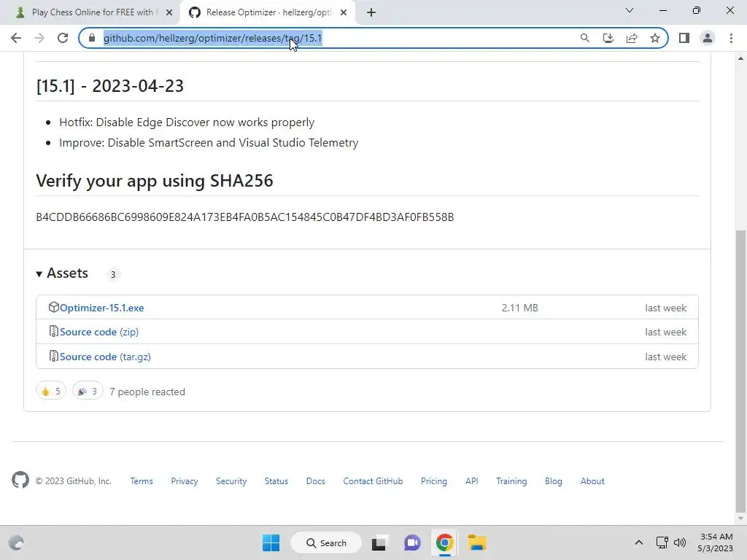Screen dimensions: 747x560
Task: Open the Docs footer link
Action: click(315, 481)
